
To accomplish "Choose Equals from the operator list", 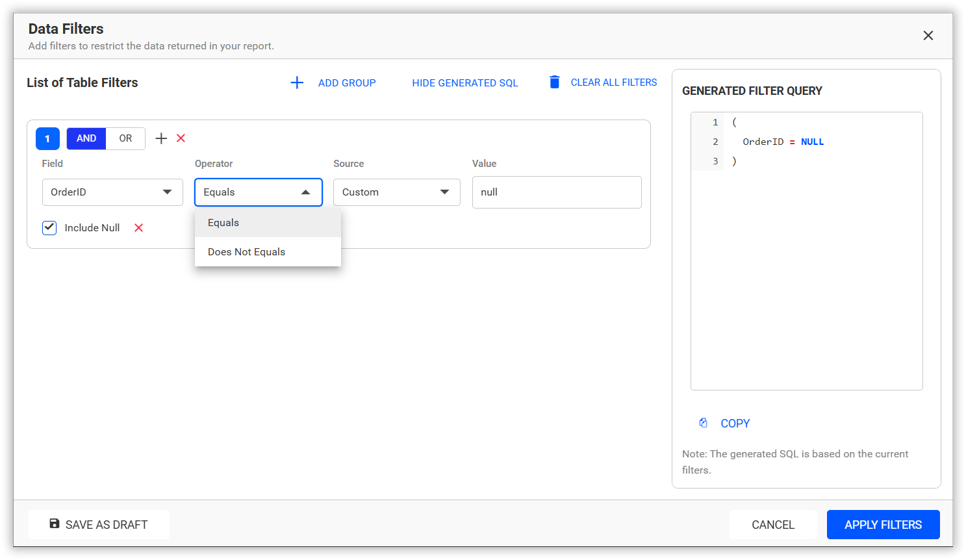I will (268, 223).
